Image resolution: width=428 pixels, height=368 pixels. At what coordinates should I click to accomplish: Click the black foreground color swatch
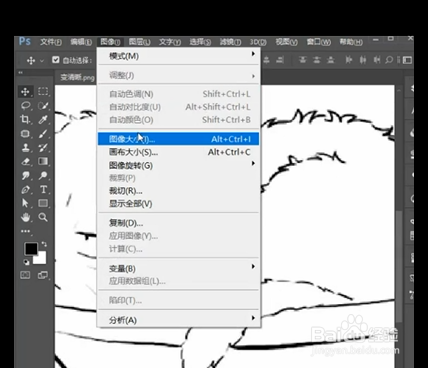(31, 249)
